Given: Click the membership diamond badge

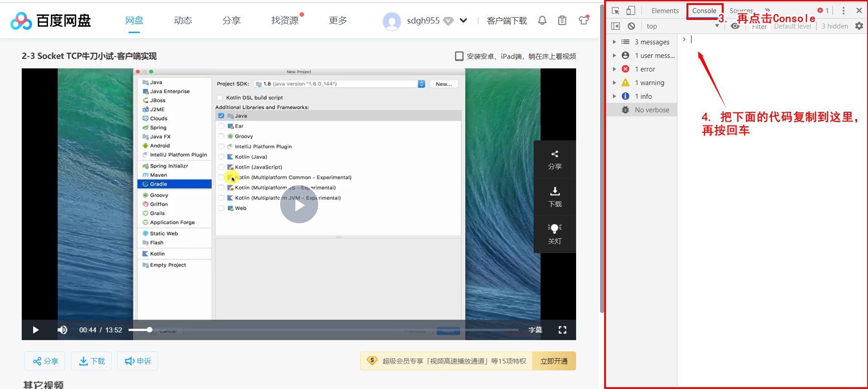Looking at the screenshot, I should (448, 21).
